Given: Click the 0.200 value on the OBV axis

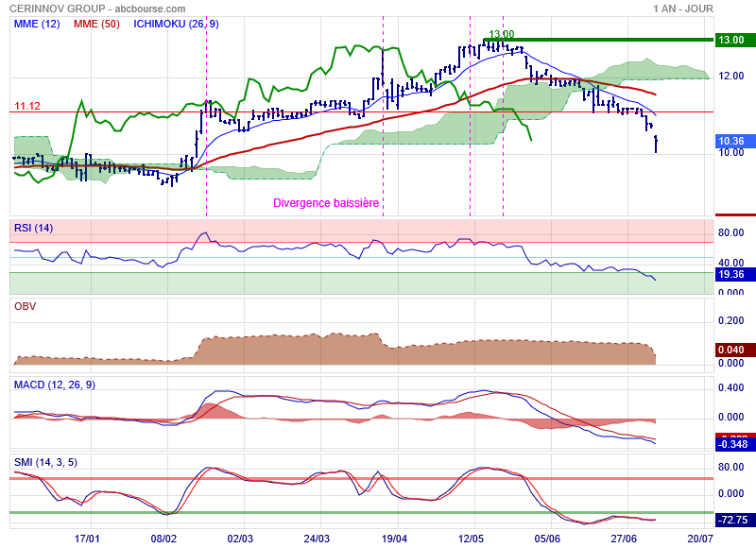Looking at the screenshot, I should (730, 320).
